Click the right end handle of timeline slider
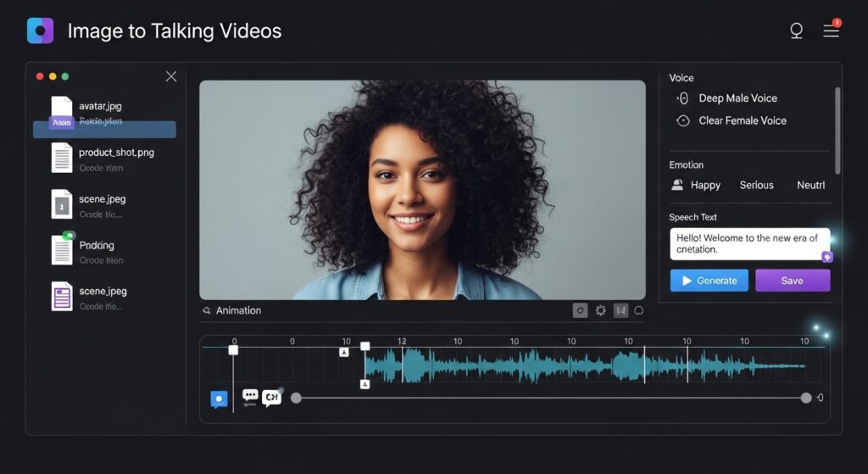This screenshot has height=474, width=868. coord(806,398)
